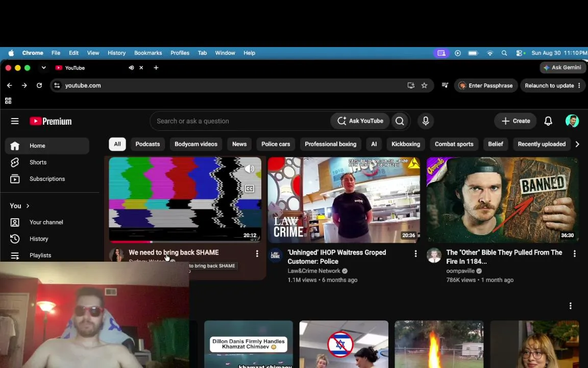Viewport: 588px width, 368px height.
Task: Open Your channel in the sidebar
Action: tap(47, 222)
